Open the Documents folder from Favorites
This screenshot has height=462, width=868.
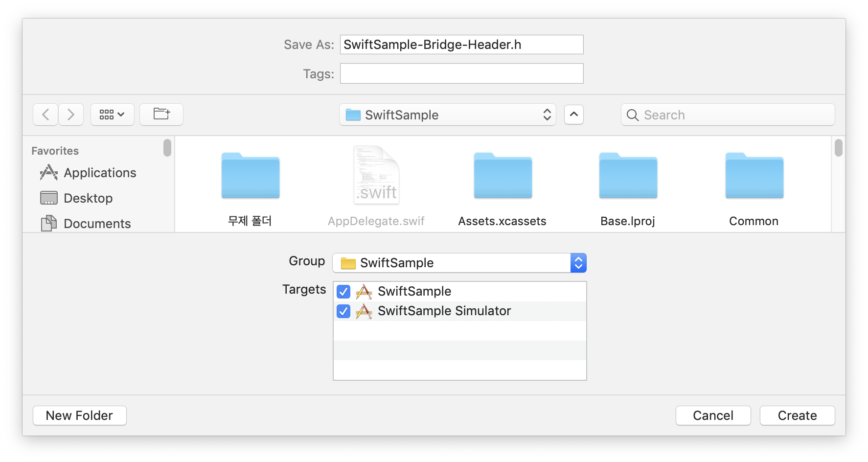pyautogui.click(x=97, y=223)
